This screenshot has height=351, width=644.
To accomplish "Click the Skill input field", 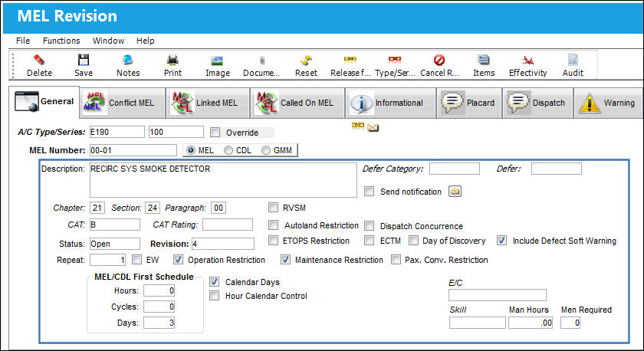I will point(477,323).
